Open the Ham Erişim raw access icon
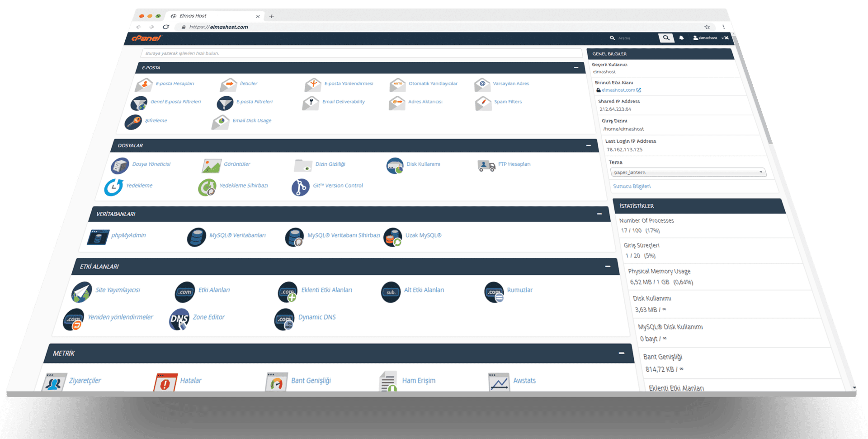 [x=388, y=382]
